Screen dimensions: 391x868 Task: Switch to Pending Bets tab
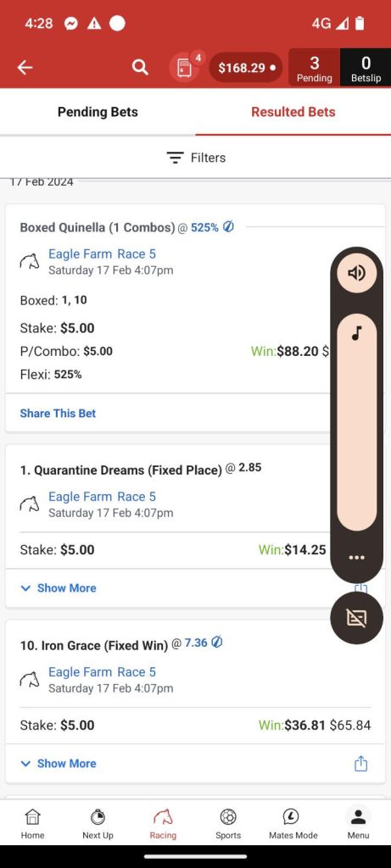click(98, 112)
